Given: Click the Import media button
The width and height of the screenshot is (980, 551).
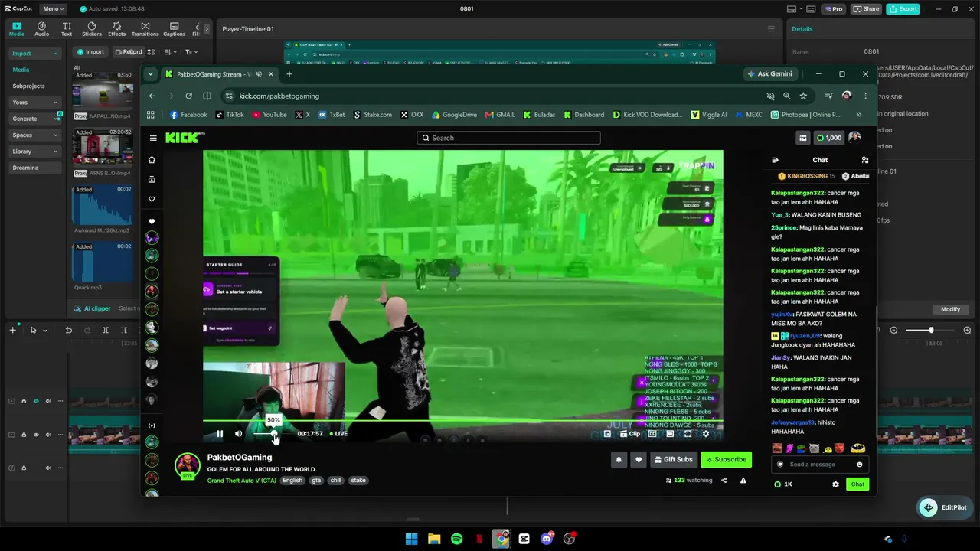Looking at the screenshot, I should [x=90, y=52].
